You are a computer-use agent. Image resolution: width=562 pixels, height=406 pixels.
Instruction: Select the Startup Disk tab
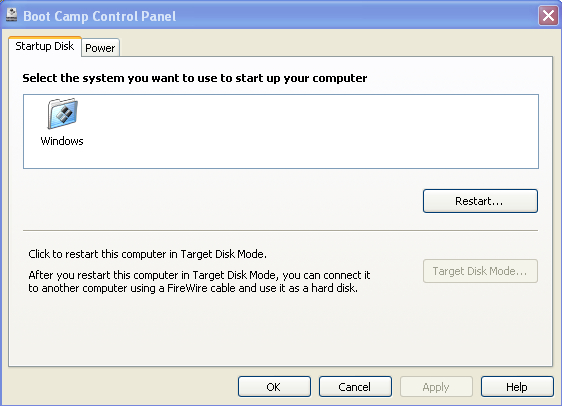[x=45, y=46]
